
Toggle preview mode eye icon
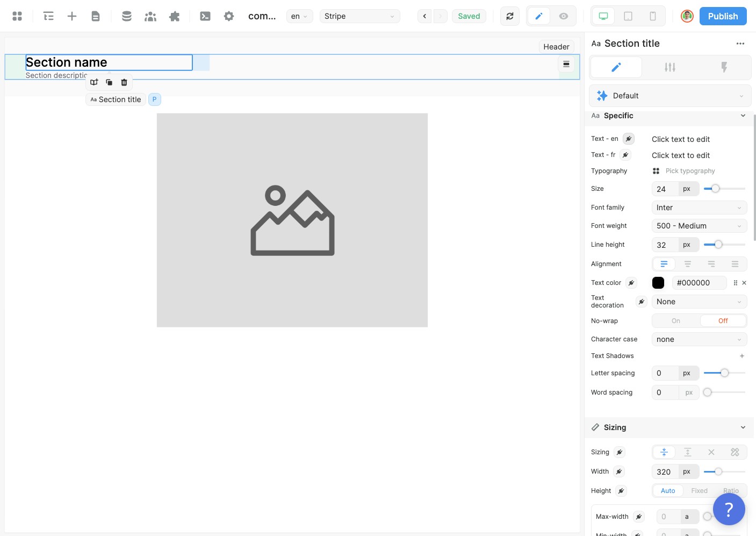click(564, 16)
